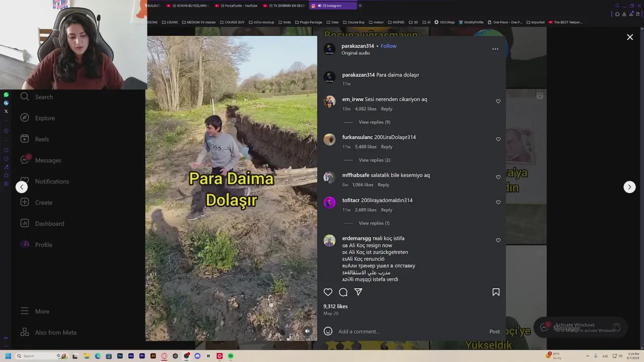Open The BEST Telepor... bookmark

coord(566,22)
